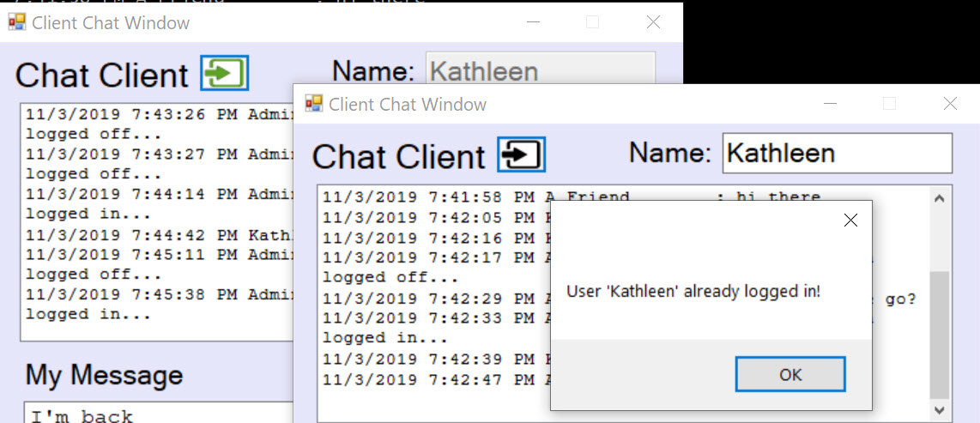Click the active Name field containing Kathleen
The height and width of the screenshot is (423, 980).
point(837,153)
